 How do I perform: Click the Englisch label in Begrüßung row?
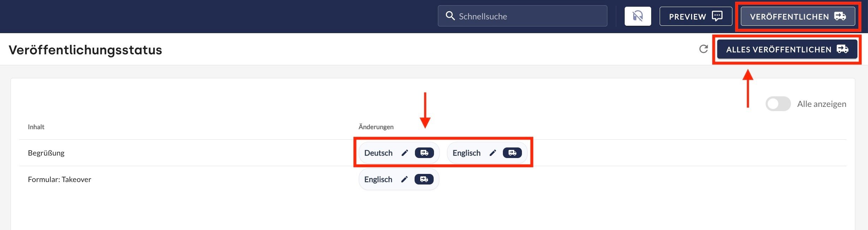[x=466, y=153]
